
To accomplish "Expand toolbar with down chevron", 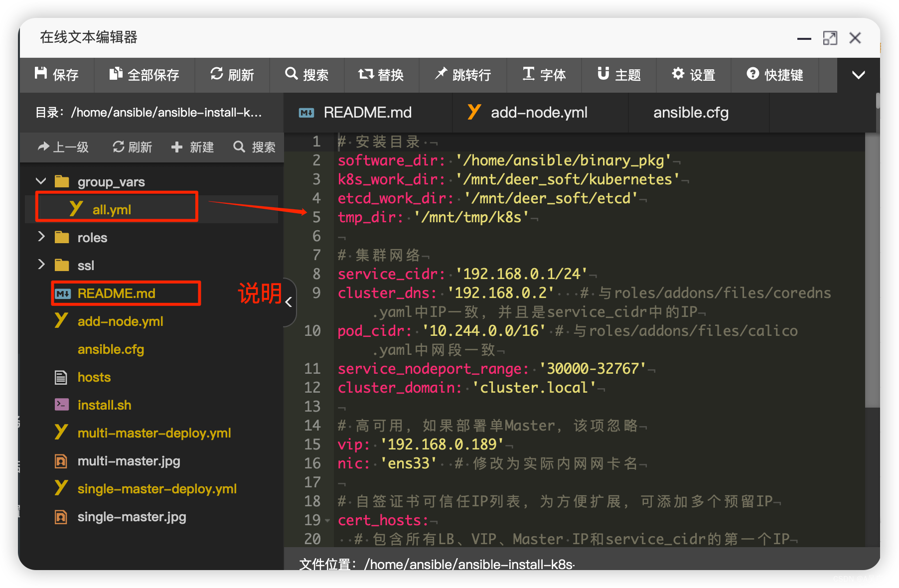I will point(858,75).
